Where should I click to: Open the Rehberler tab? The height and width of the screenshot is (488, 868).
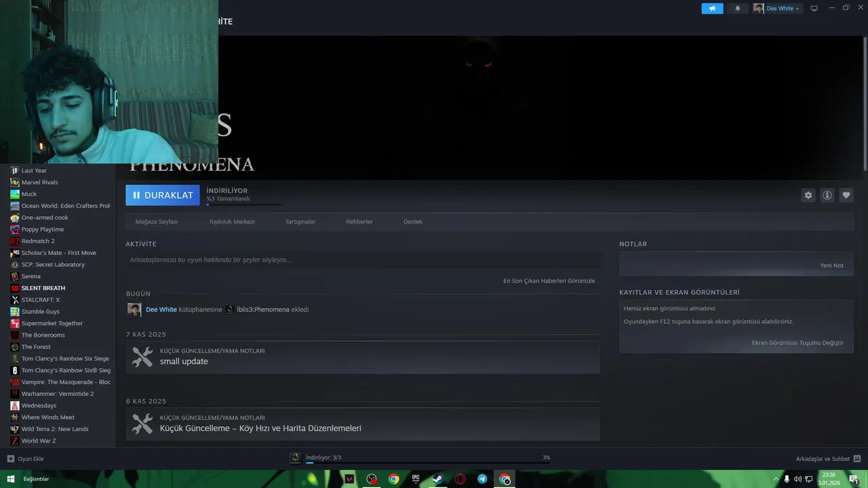(x=359, y=222)
